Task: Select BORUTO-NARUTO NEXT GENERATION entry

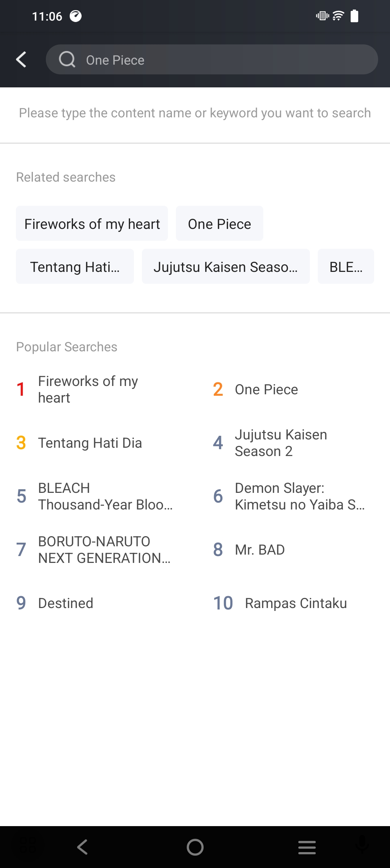Action: [x=104, y=550]
